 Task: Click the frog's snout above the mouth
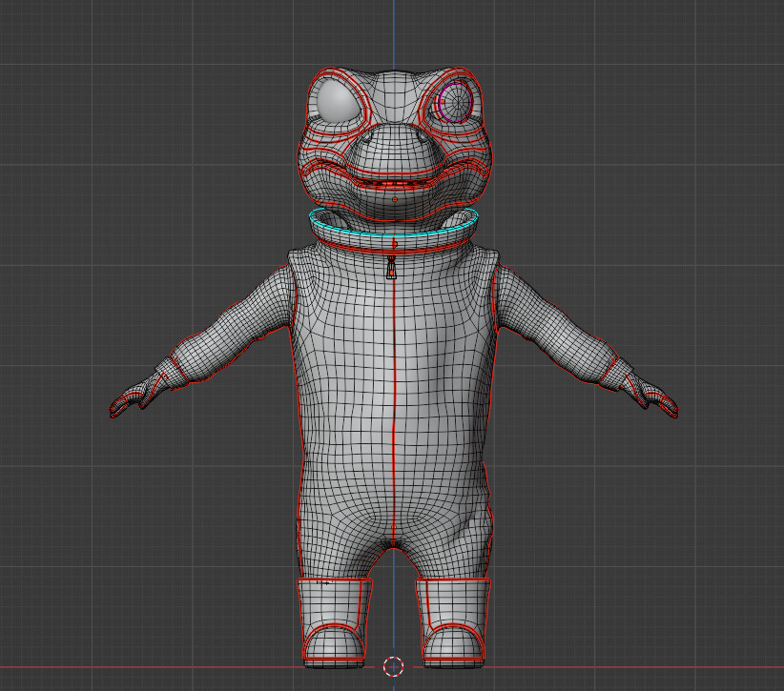pyautogui.click(x=395, y=151)
